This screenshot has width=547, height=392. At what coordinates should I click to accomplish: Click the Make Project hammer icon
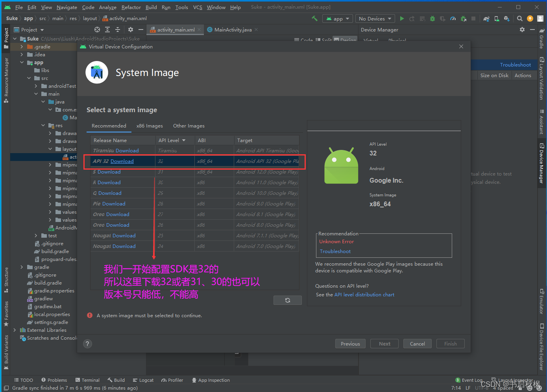tap(314, 18)
